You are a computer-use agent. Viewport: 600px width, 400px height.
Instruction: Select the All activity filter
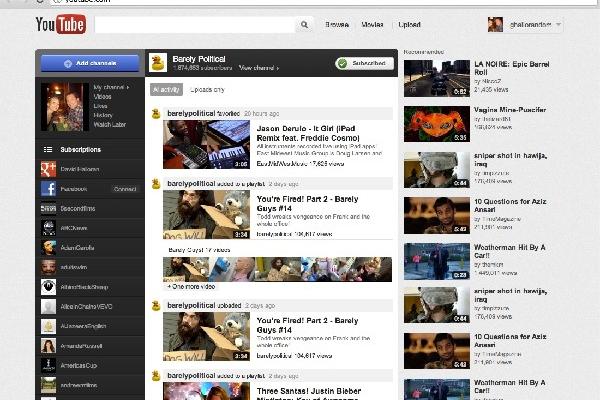[x=166, y=90]
